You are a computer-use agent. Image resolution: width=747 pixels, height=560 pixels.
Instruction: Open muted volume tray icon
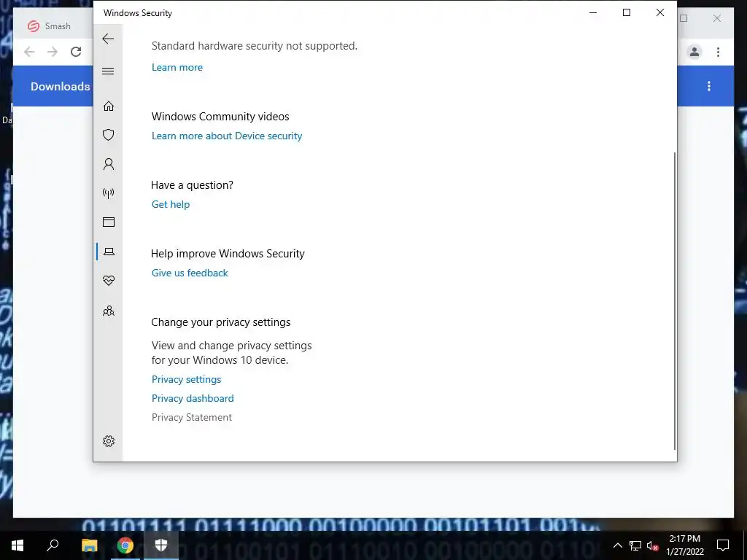[653, 545]
